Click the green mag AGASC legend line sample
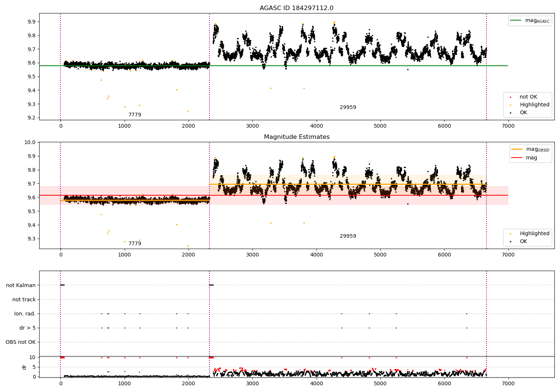 point(516,21)
